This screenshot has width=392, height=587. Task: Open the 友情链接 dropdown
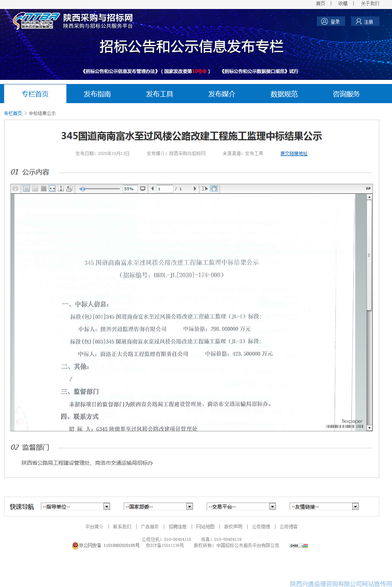(x=324, y=507)
